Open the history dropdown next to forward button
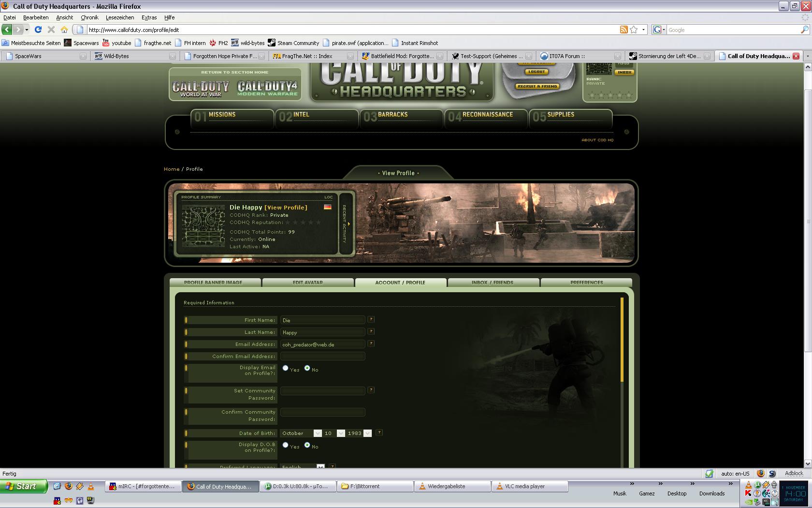 (27, 30)
